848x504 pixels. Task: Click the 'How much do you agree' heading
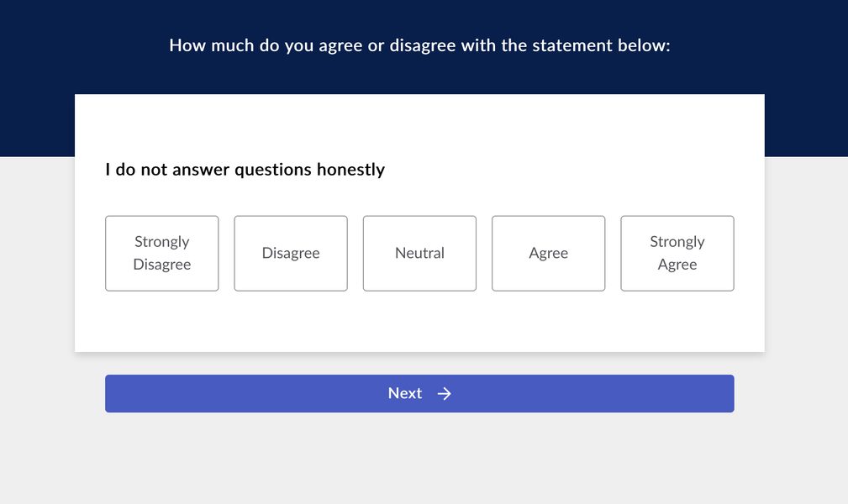[419, 45]
